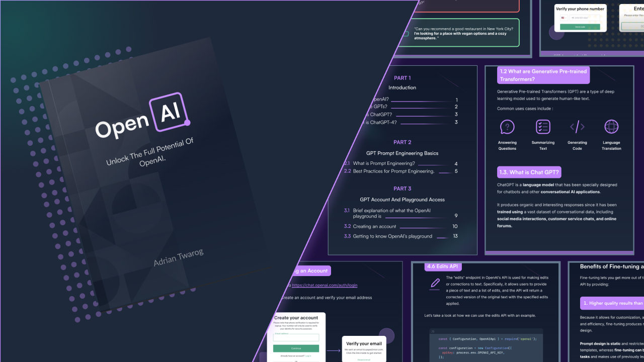Image resolution: width=644 pixels, height=362 pixels.
Task: Select the Generating Code icon
Action: [x=577, y=127]
